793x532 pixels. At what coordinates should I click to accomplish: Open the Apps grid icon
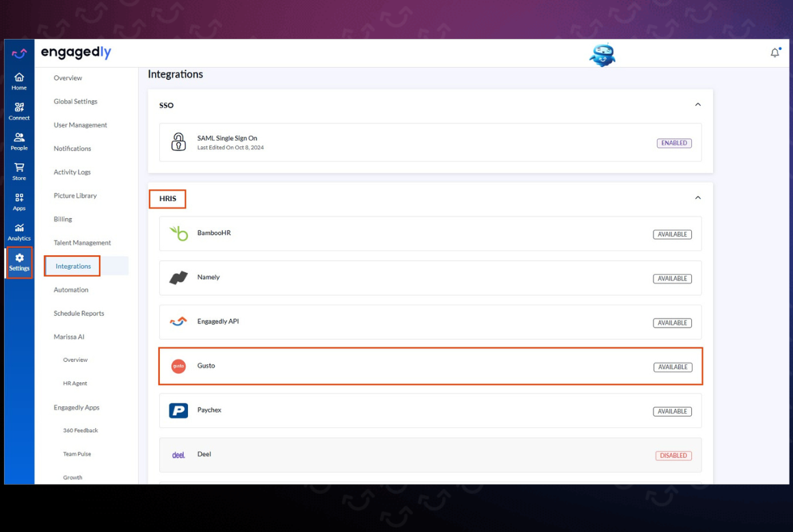point(19,197)
